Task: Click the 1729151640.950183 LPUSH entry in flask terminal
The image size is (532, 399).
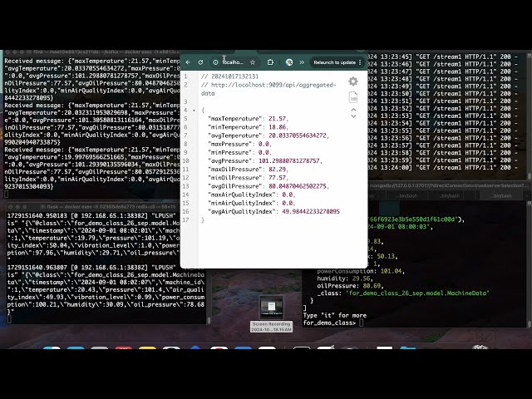Action: (94, 238)
